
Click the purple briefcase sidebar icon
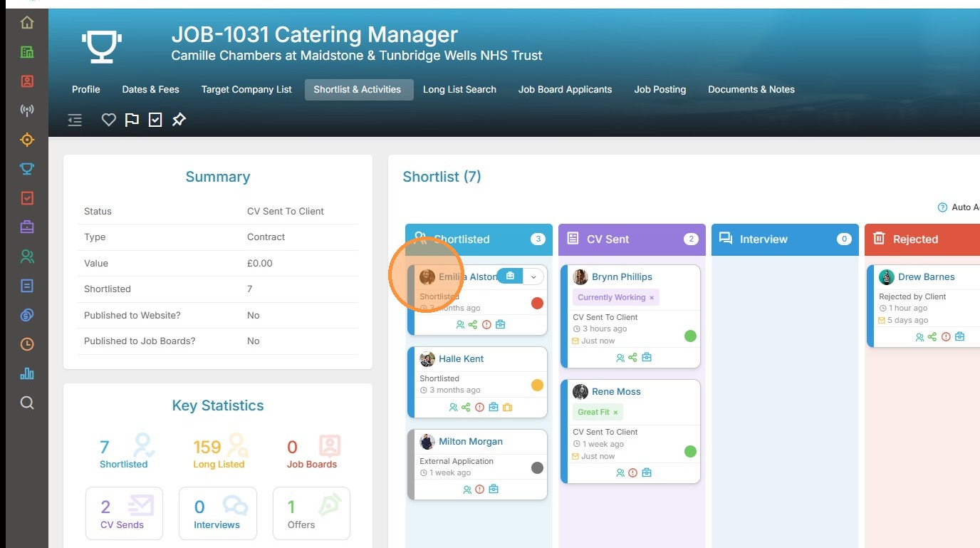[x=27, y=227]
